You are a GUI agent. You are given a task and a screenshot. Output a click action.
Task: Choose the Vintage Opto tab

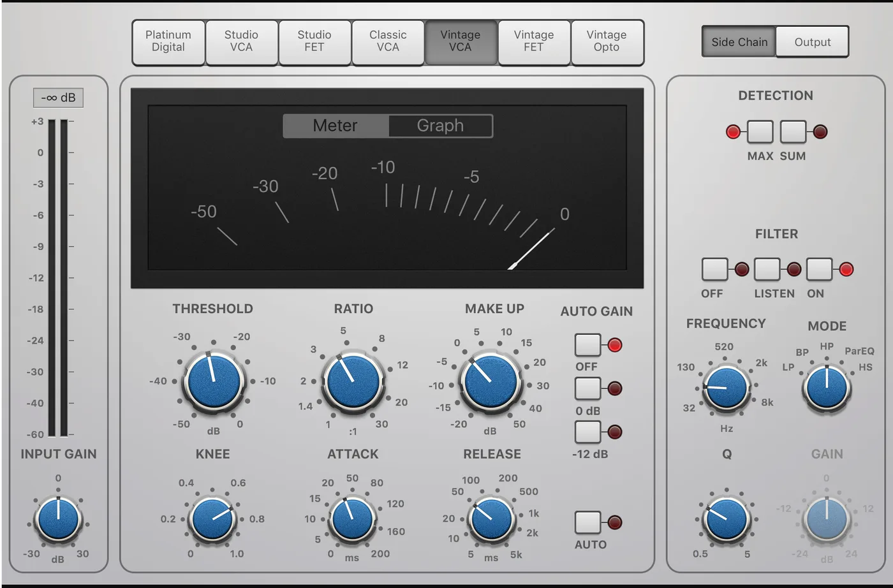pos(607,41)
